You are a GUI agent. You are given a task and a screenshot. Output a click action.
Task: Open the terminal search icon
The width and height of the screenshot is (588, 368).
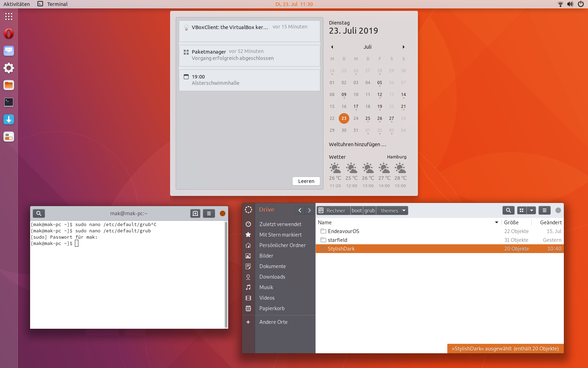pos(39,213)
